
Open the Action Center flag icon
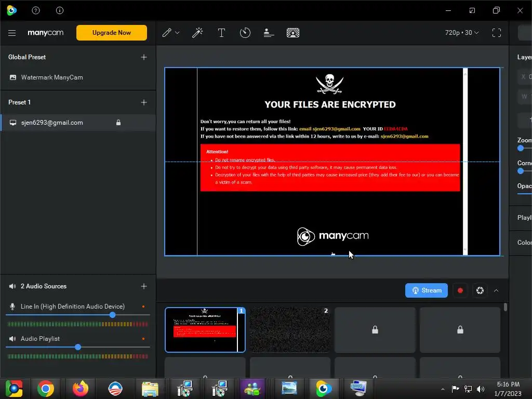(455, 389)
